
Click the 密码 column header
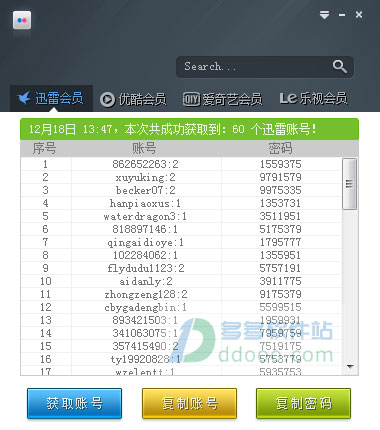point(280,148)
